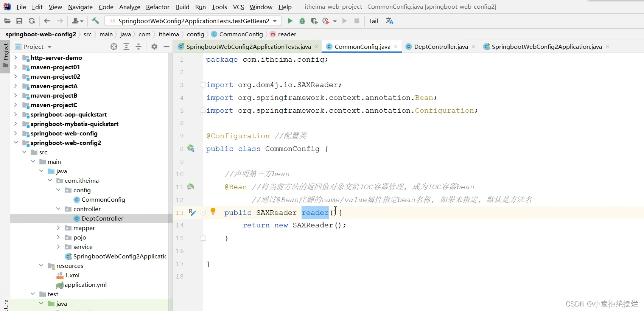Navigate forward with the right arrow
The image size is (644, 311).
(60, 21)
